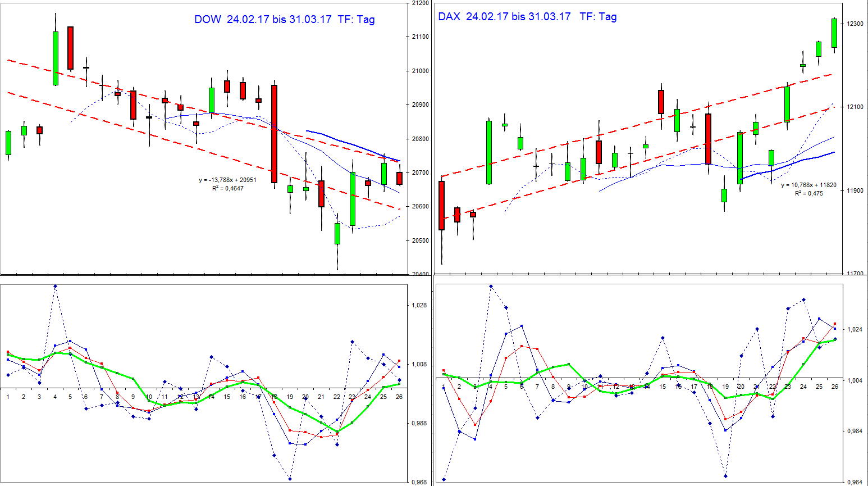Select the 12300 label on DAX price axis
The image size is (868, 486).
[855, 24]
